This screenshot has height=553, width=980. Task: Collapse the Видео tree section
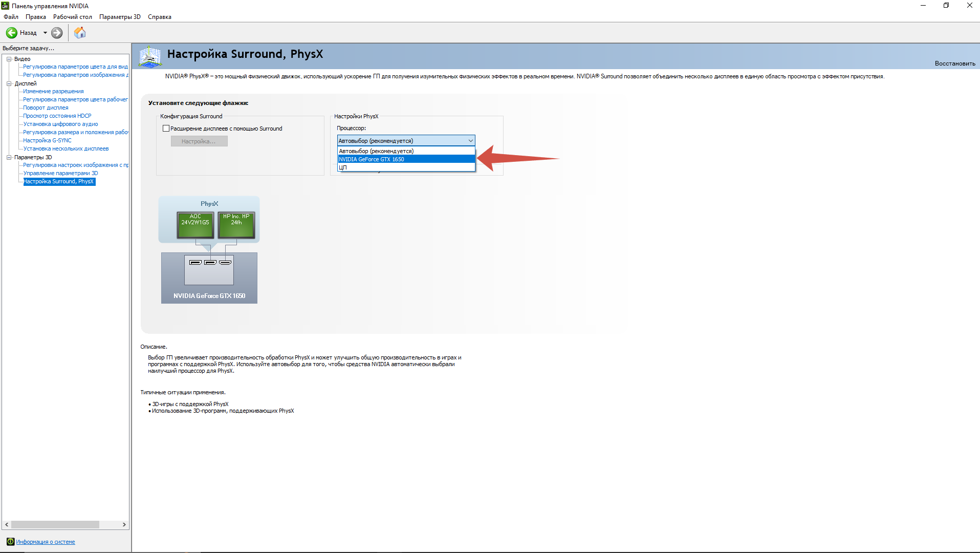tap(9, 59)
